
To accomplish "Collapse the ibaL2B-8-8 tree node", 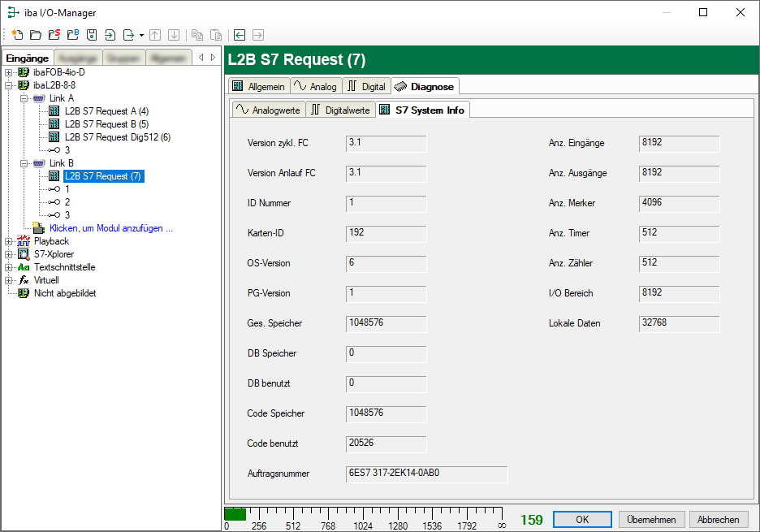I will (9, 85).
